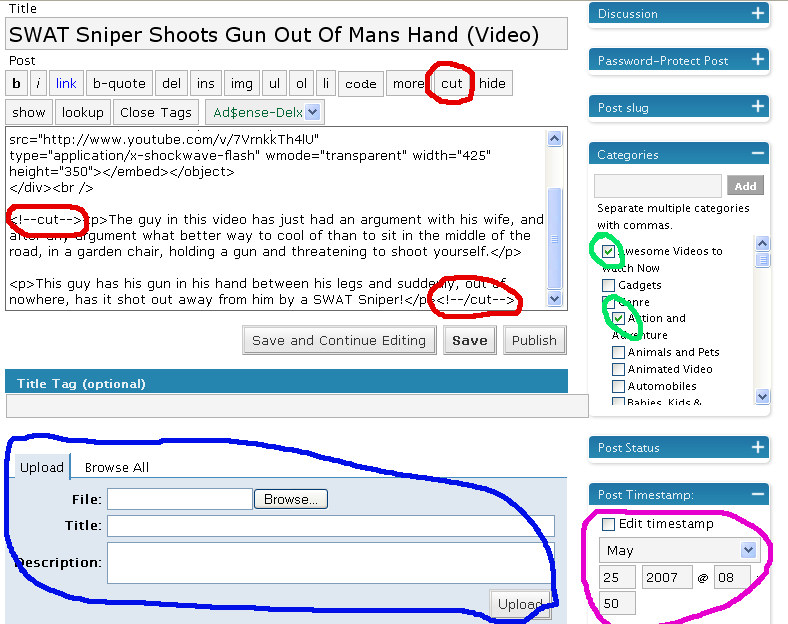
Task: Click the b-quote quicktag button
Action: coord(119,84)
